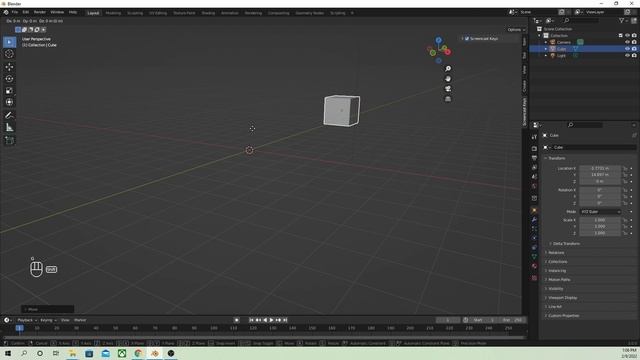The image size is (640, 360).
Task: Toggle Collection exclude checkbox in outliner
Action: [621, 36]
